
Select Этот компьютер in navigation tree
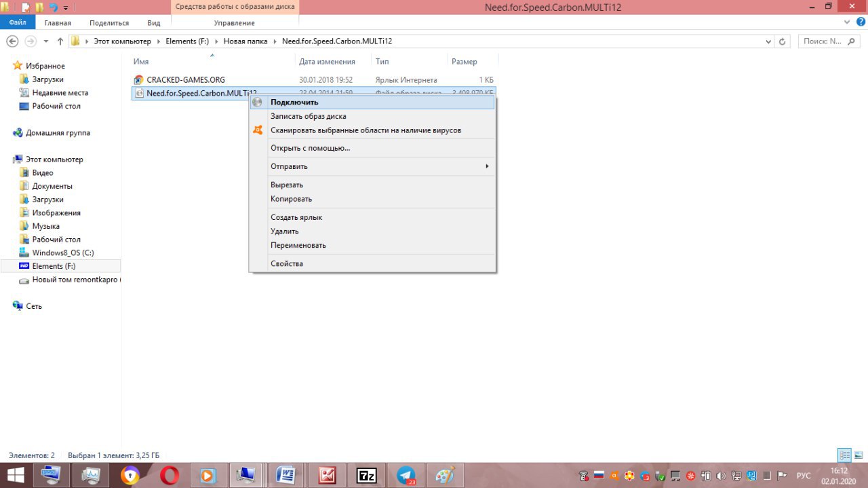pos(54,159)
